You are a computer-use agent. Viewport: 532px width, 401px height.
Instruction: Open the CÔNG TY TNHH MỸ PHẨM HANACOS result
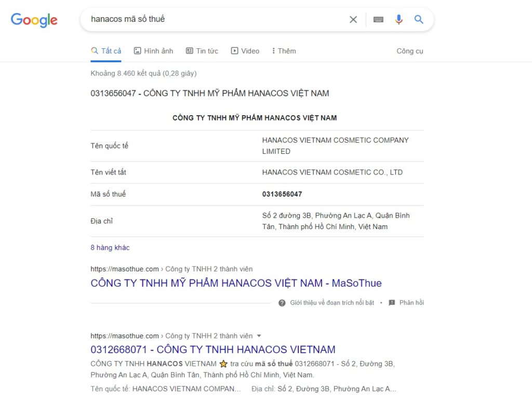[236, 283]
